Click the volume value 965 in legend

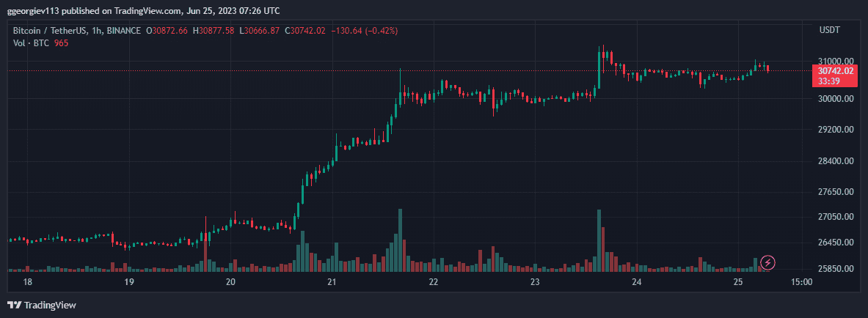[61, 43]
